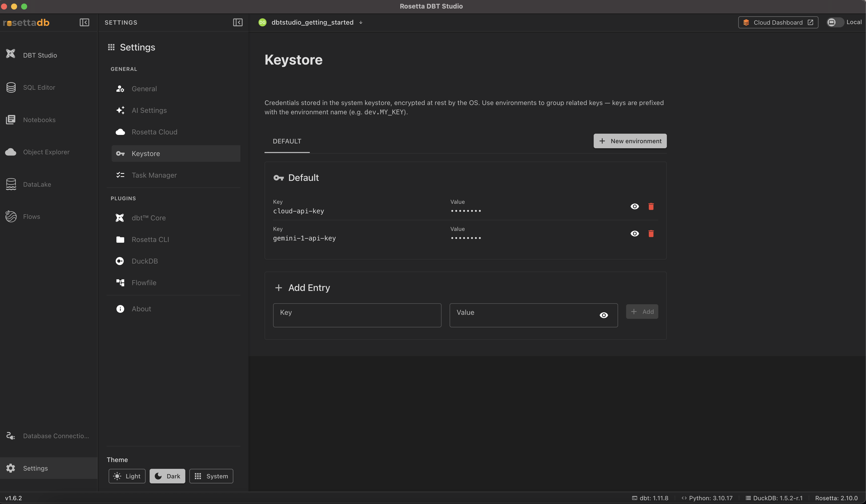Open the Cloud Dashboard link
Screen dimensions: 866x504
pyautogui.click(x=778, y=22)
